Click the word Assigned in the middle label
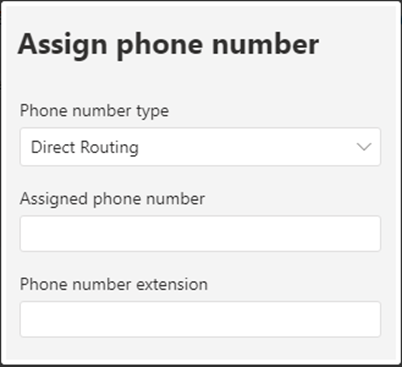This screenshot has height=367, width=402. [x=54, y=199]
